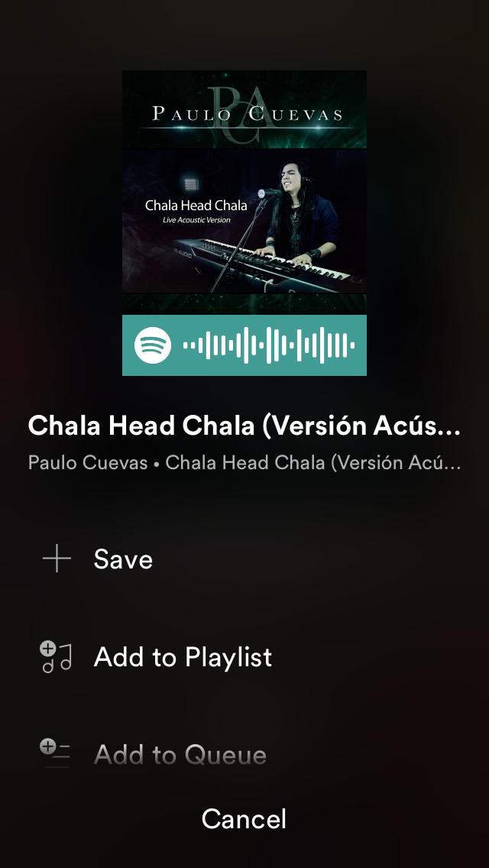Tap the plus icon beside Save
Image resolution: width=489 pixels, height=868 pixels.
(x=57, y=558)
